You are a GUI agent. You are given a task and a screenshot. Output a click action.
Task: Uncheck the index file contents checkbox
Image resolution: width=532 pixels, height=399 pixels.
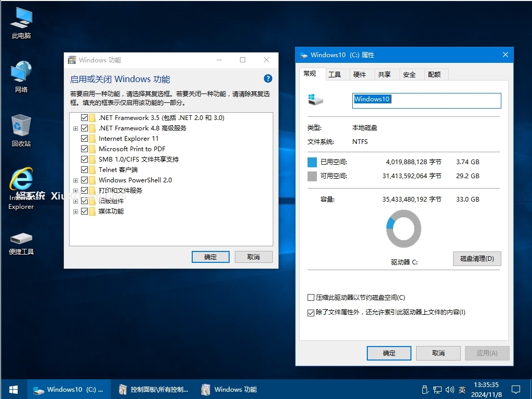click(x=311, y=313)
